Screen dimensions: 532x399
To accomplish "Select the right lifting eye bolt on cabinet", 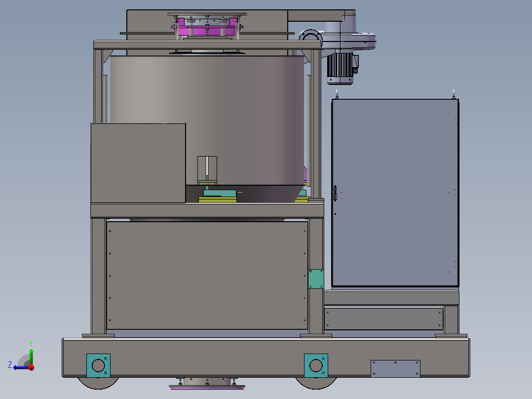I will (x=454, y=94).
